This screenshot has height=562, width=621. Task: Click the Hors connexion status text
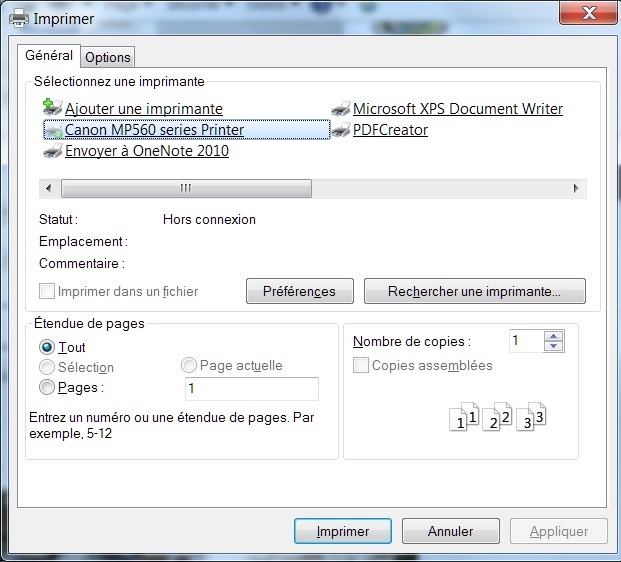point(209,219)
